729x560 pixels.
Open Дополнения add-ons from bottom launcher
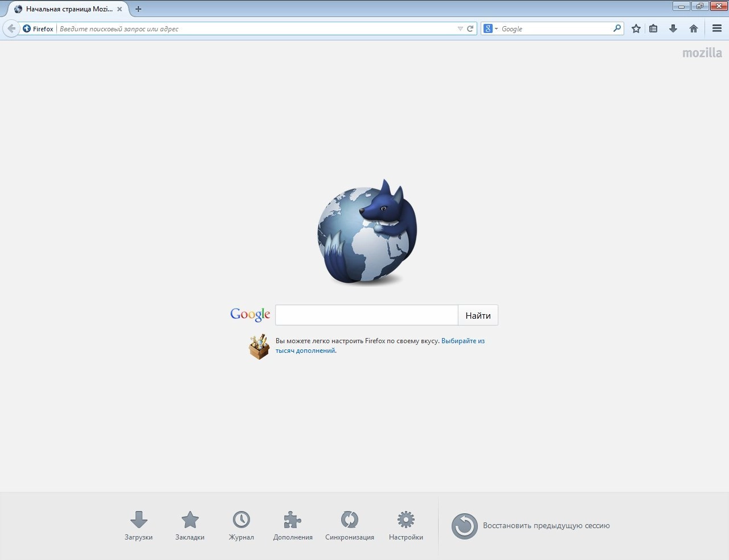(x=293, y=526)
